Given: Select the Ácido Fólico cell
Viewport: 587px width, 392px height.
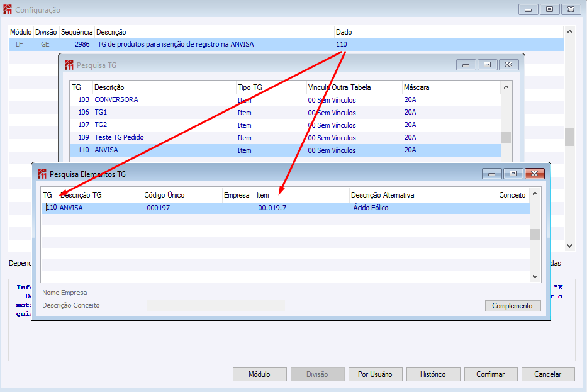Looking at the screenshot, I should click(x=371, y=208).
